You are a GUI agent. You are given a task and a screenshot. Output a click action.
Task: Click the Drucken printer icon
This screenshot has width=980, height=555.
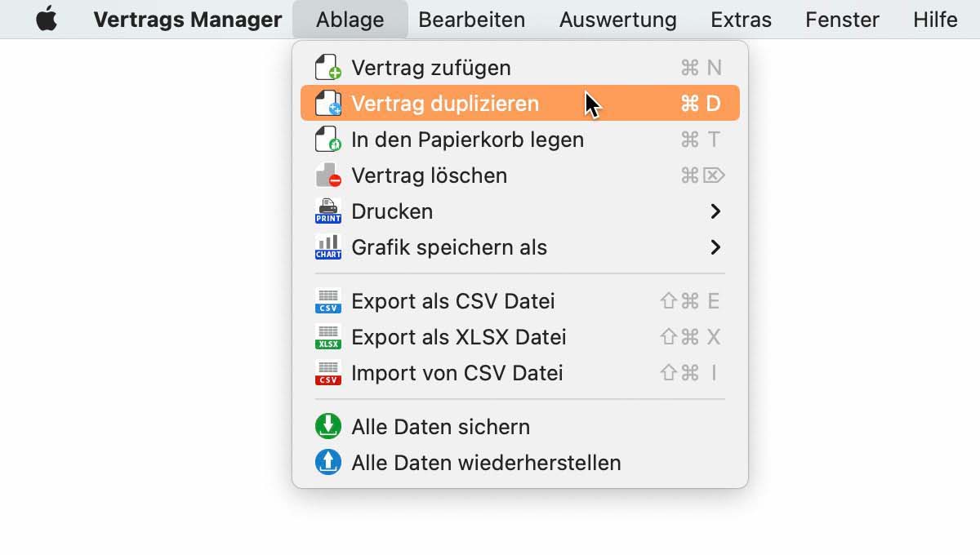[328, 211]
